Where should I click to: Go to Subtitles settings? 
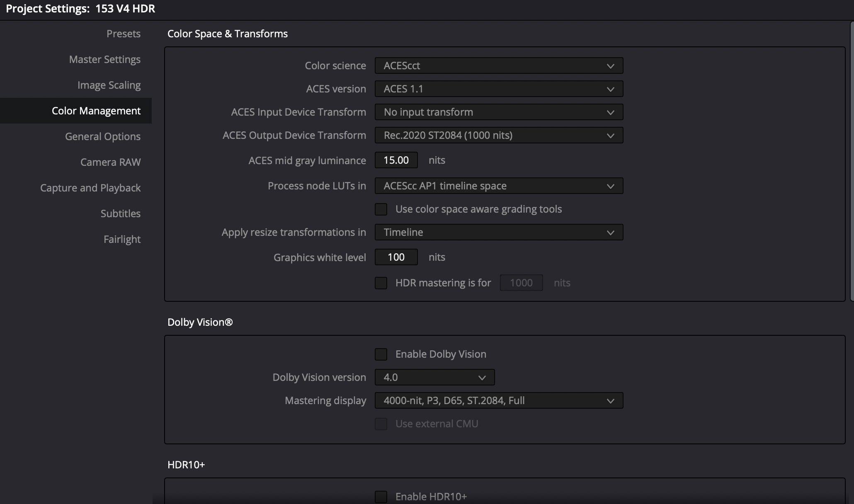click(120, 213)
